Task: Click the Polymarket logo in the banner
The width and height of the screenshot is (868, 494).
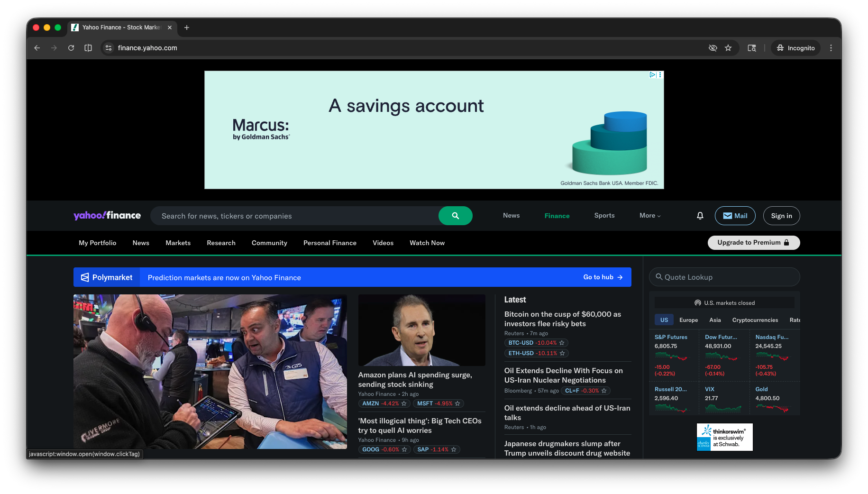Action: tap(85, 277)
